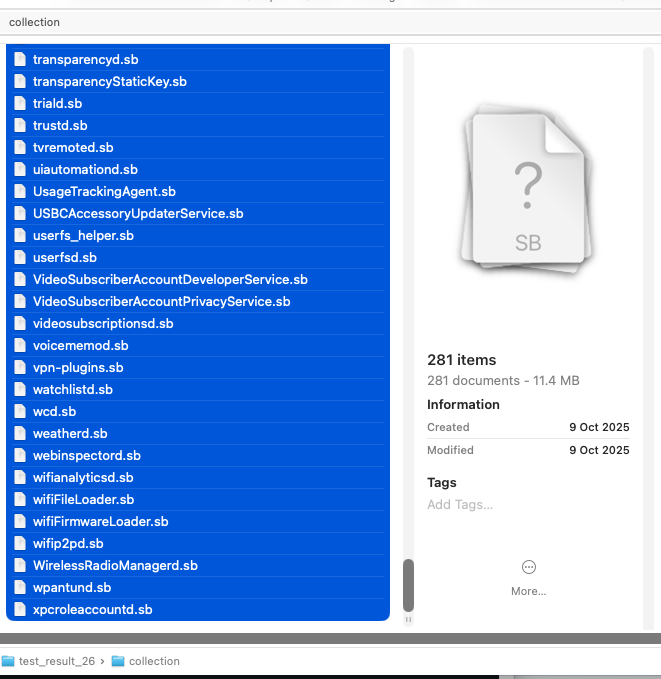
Task: Click the file icon beside wifip2pd.sb
Action: coord(19,544)
